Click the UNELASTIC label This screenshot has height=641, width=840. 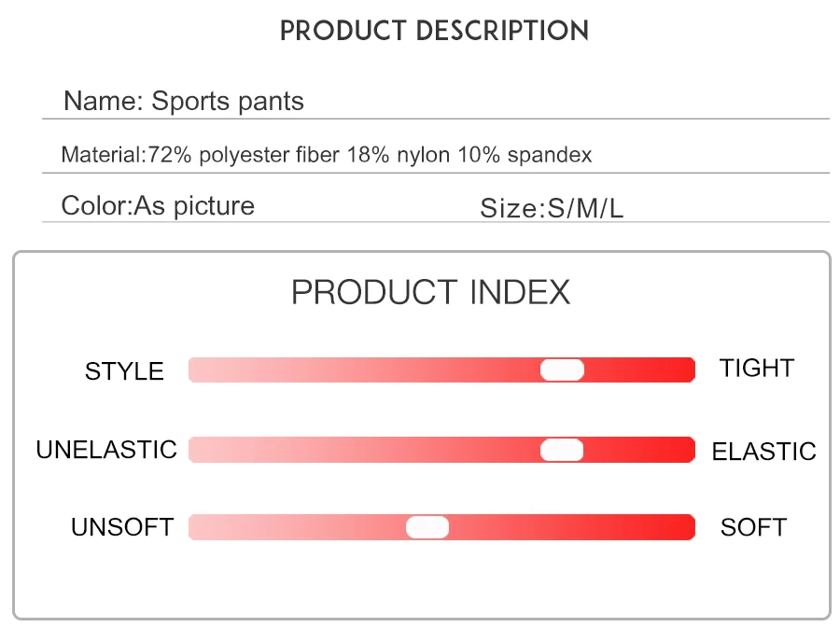106,450
